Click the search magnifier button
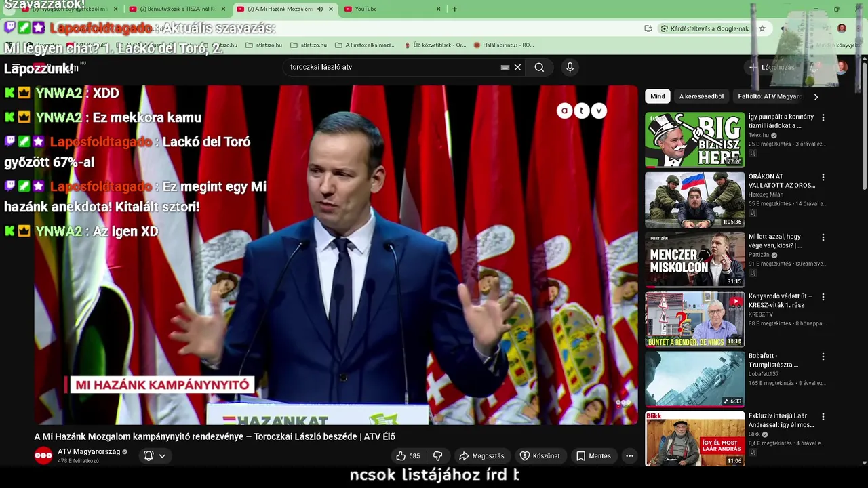Viewport: 868px width, 488px height. click(x=539, y=67)
